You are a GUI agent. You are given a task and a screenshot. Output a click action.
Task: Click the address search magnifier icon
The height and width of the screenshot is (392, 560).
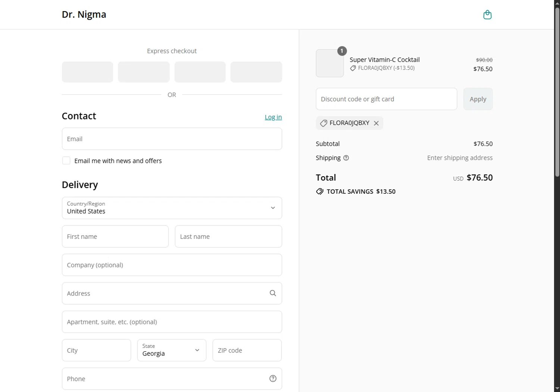tap(273, 293)
